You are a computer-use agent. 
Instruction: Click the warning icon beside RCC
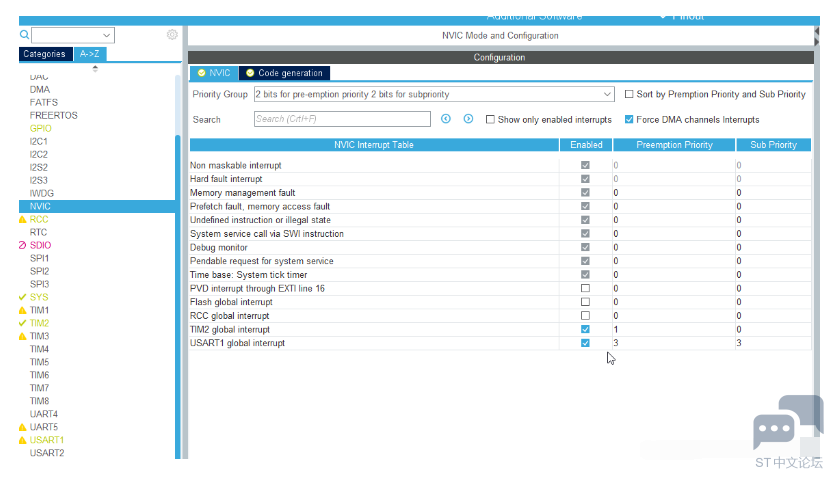pos(23,219)
